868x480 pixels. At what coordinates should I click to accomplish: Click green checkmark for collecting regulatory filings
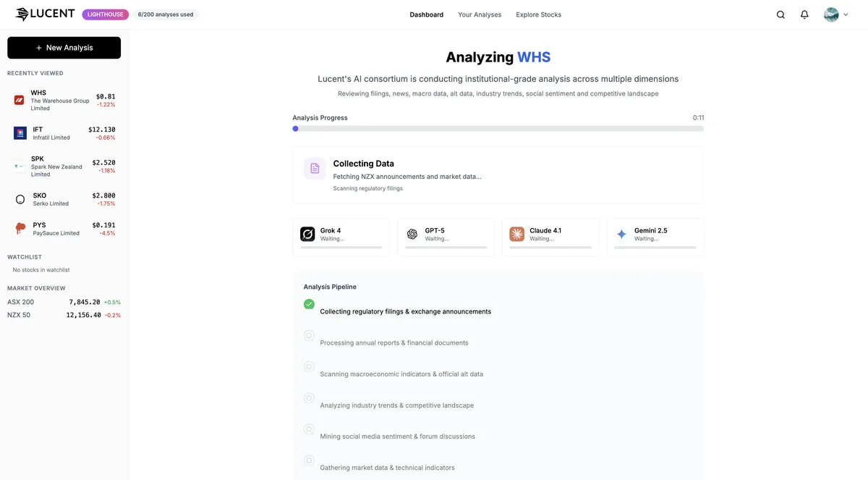point(309,304)
